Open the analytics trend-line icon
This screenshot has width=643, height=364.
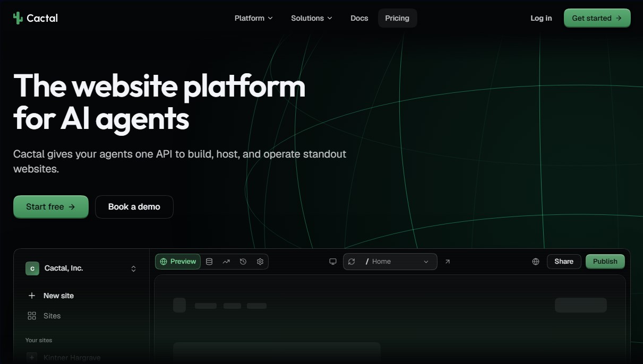pos(226,262)
